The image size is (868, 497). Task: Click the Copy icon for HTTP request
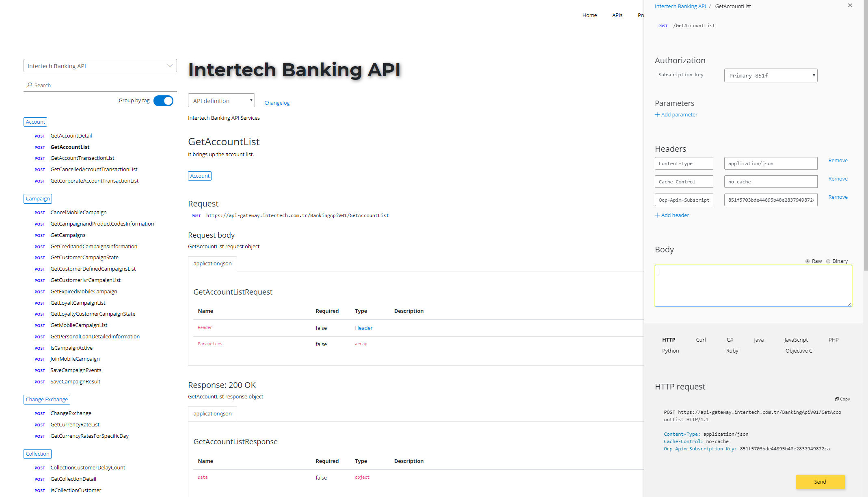(837, 399)
